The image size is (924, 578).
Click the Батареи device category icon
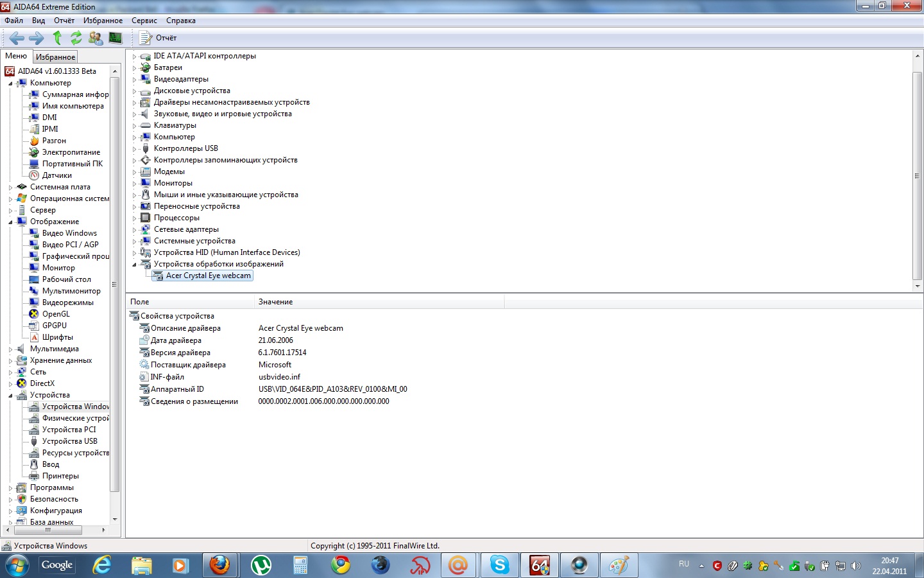[x=146, y=67]
